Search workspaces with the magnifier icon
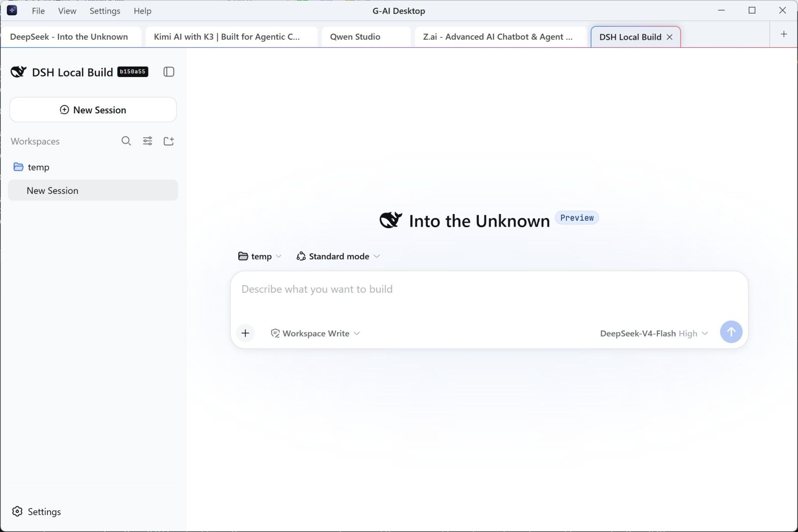The image size is (798, 532). pyautogui.click(x=126, y=141)
